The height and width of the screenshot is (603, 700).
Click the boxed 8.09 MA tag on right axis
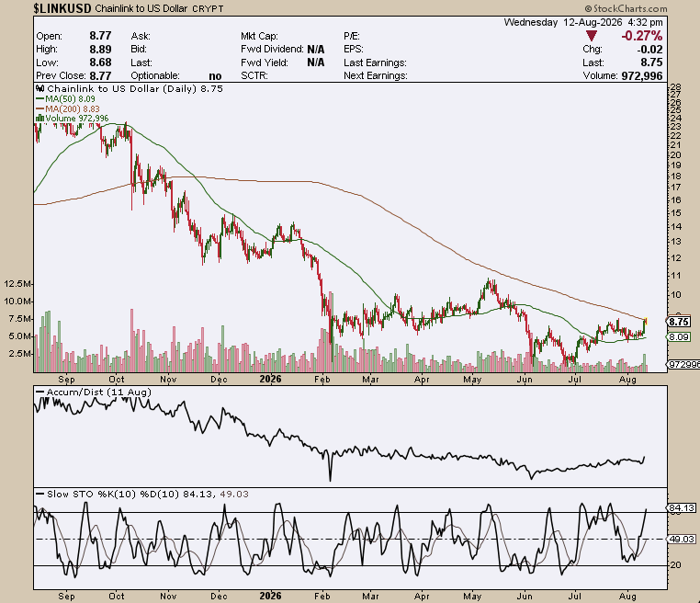(679, 336)
